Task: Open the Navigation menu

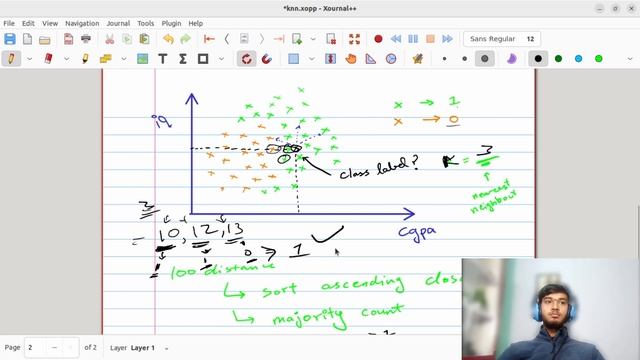Action: (82, 23)
